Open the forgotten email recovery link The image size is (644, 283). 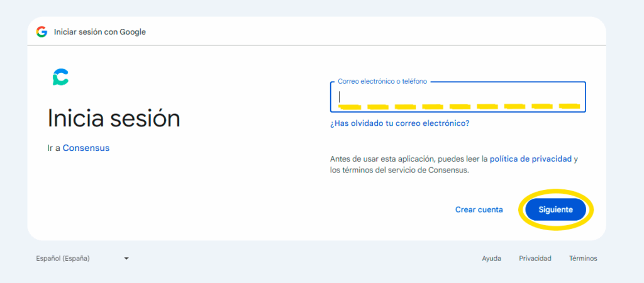point(399,123)
